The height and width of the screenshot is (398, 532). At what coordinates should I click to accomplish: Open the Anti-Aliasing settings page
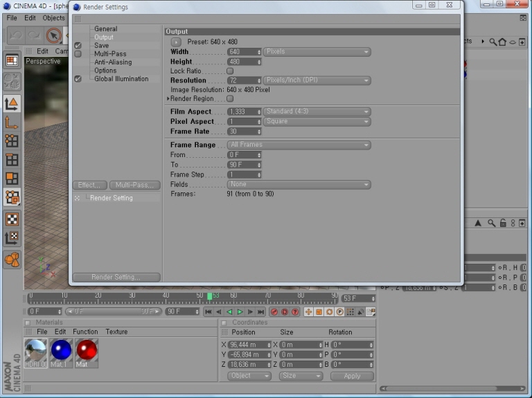pos(114,62)
